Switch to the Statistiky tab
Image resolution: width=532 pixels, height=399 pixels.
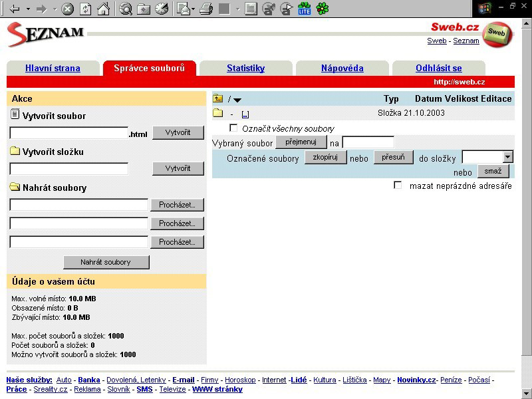point(245,68)
